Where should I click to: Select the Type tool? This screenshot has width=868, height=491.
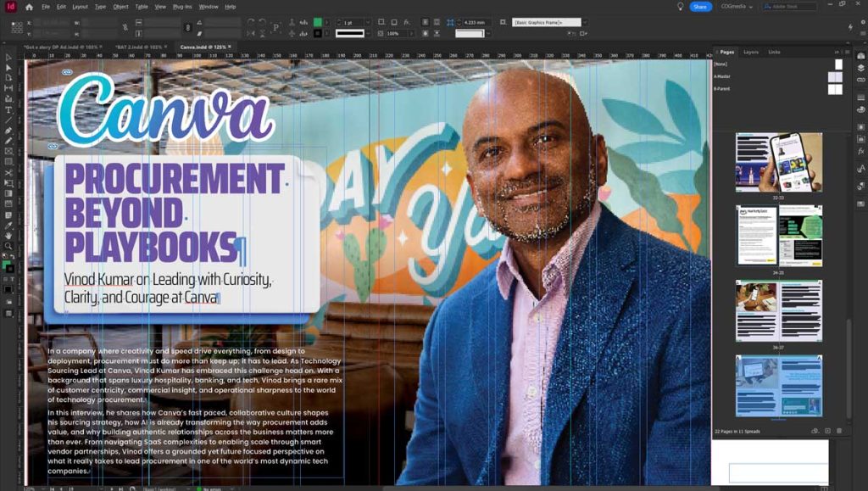point(8,109)
